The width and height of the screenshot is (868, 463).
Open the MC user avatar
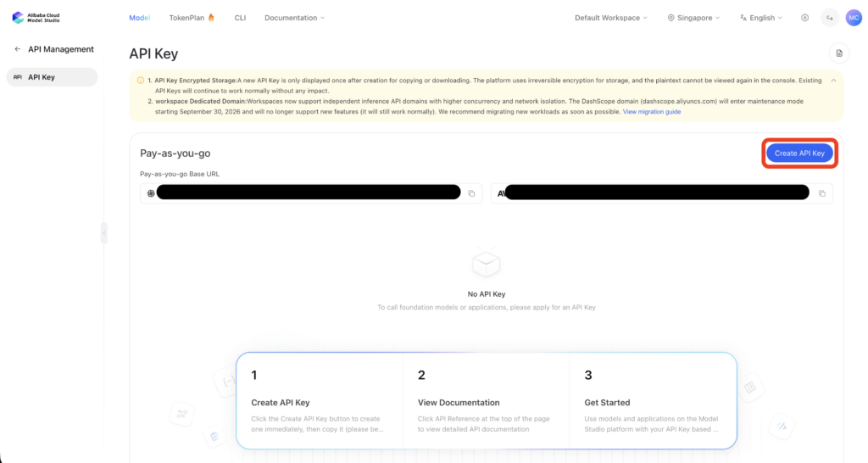coord(854,18)
